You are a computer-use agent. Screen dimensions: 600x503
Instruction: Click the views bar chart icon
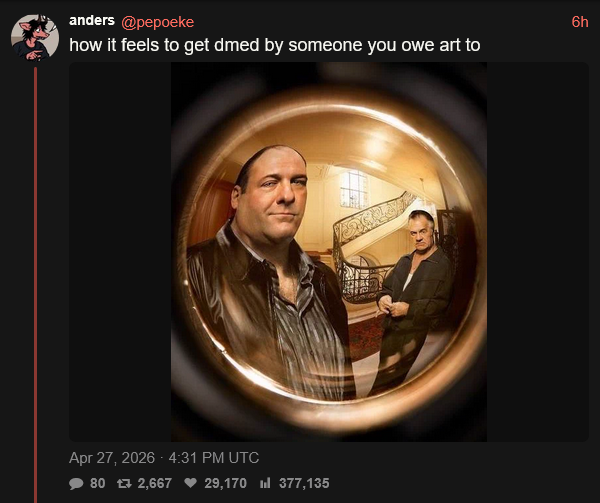(x=265, y=483)
